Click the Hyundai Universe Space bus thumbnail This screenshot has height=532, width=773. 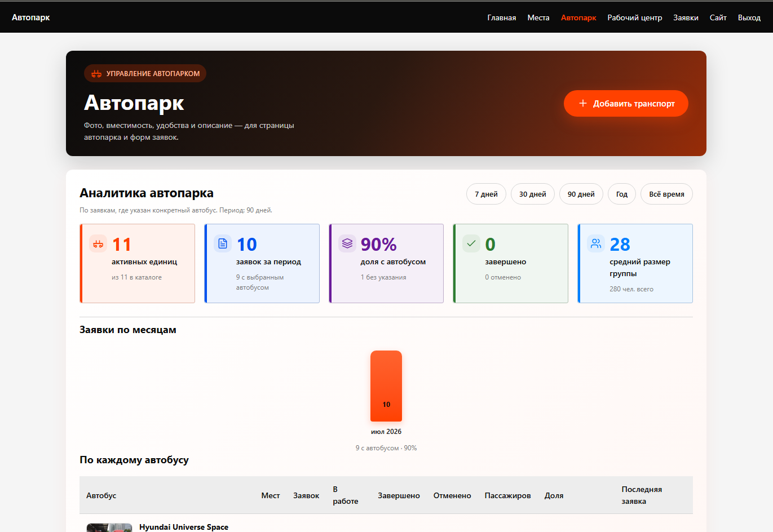tap(109, 527)
